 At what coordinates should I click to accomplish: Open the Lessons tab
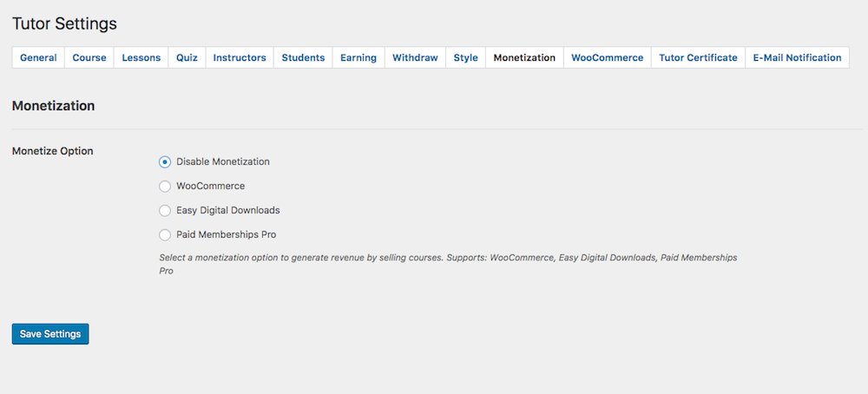click(141, 57)
